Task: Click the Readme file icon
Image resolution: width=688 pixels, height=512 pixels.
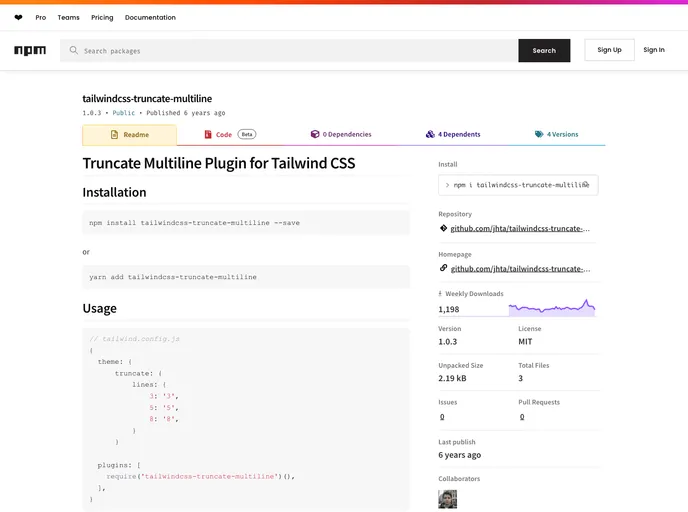Action: coord(115,135)
